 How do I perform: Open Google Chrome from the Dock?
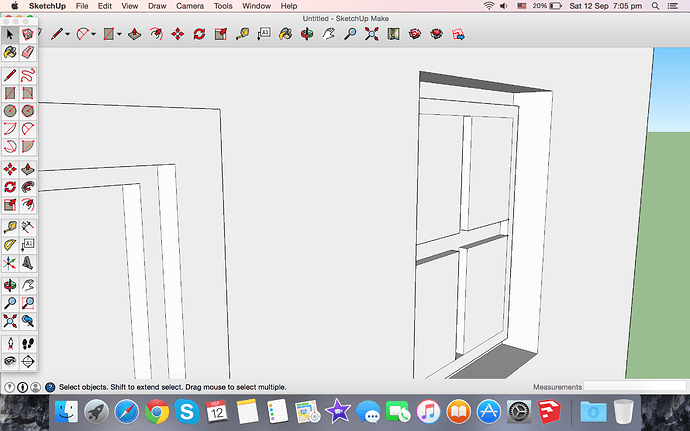pyautogui.click(x=157, y=412)
